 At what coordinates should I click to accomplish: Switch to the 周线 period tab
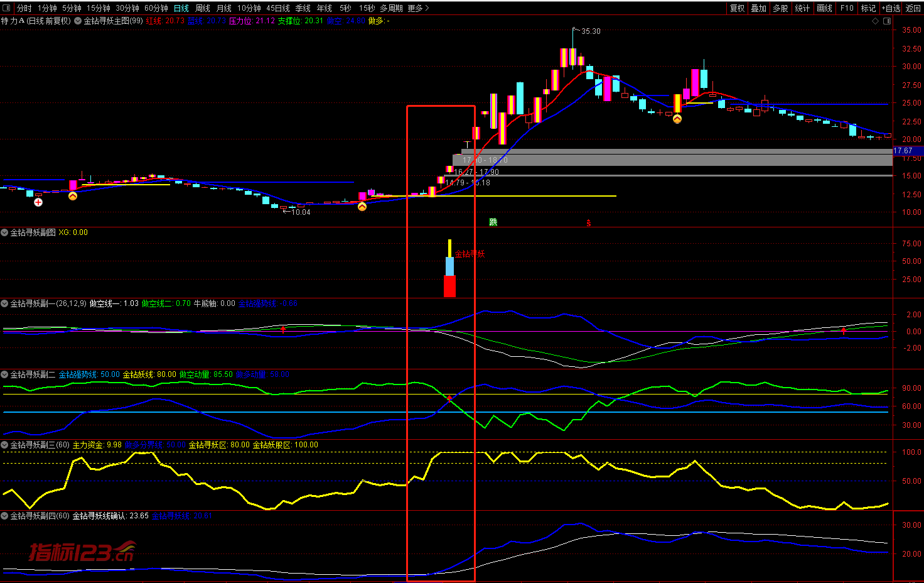pos(203,8)
